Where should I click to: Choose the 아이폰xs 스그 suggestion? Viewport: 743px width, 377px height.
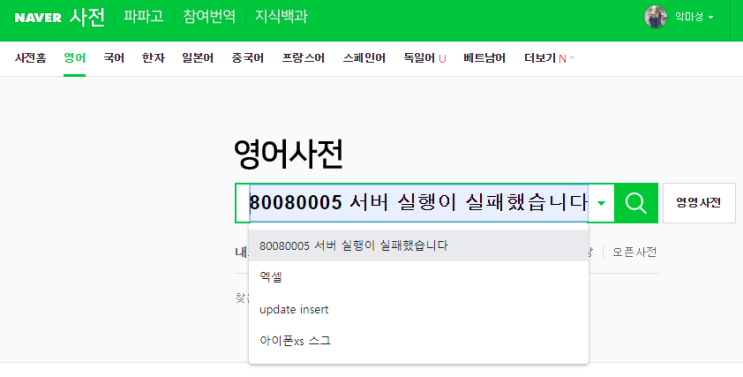coord(418,341)
